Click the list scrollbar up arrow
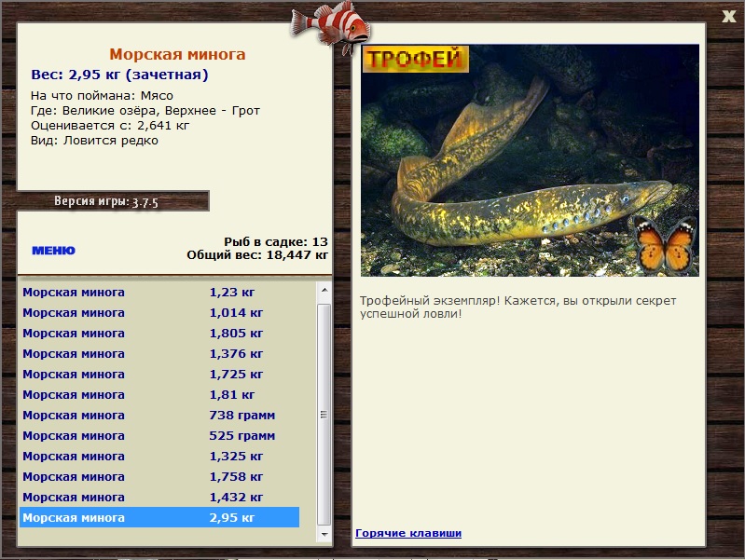Viewport: 745px width, 560px height. tap(324, 290)
